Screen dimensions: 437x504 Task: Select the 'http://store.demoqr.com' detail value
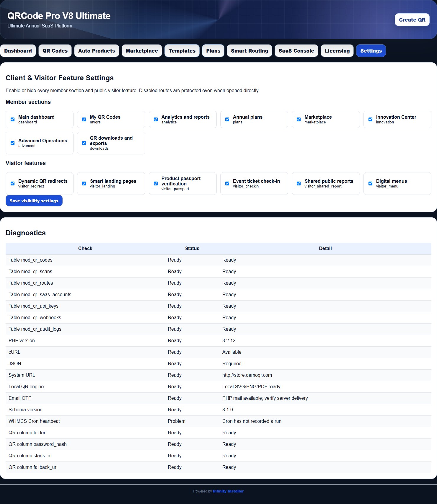point(247,375)
